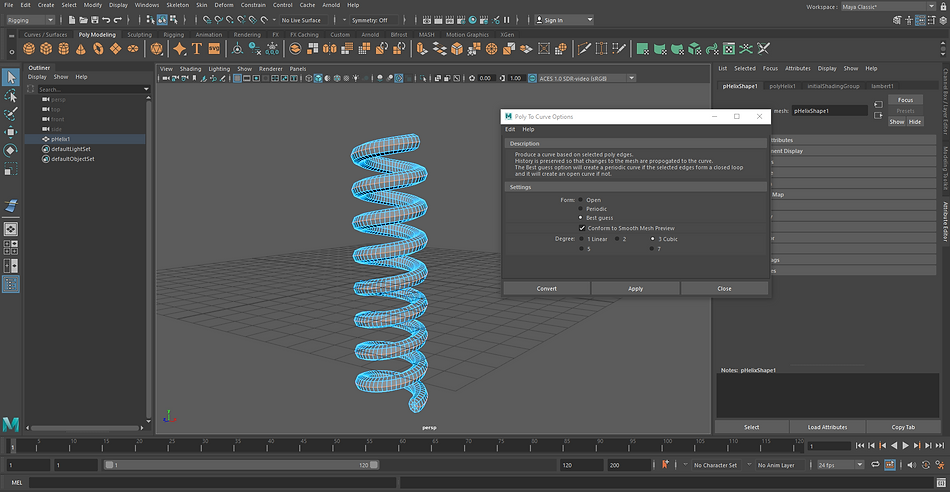Uncheck Conform to Smooth Mesh Preview

(x=582, y=228)
